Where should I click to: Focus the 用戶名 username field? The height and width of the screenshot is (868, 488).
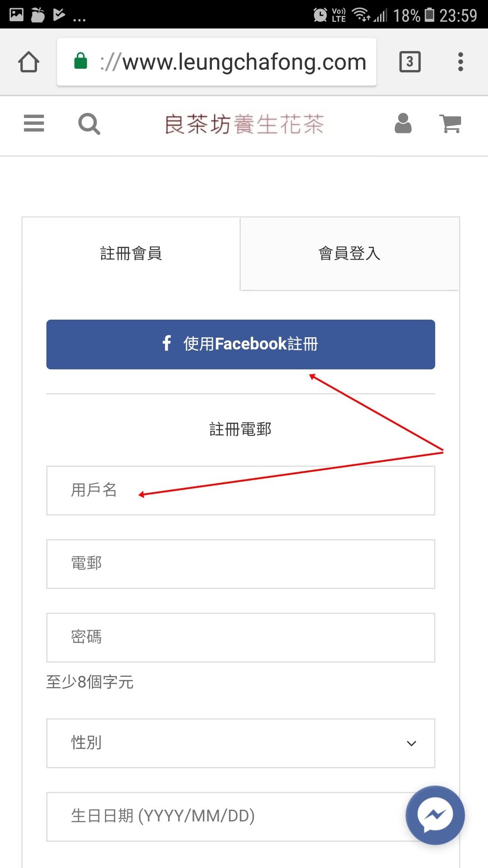[x=240, y=491]
